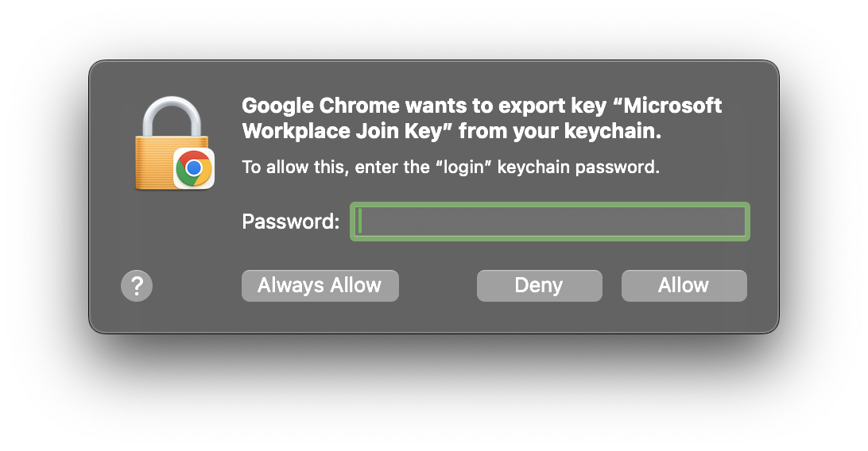Deny the keychain export request
868x451 pixels.
[539, 286]
